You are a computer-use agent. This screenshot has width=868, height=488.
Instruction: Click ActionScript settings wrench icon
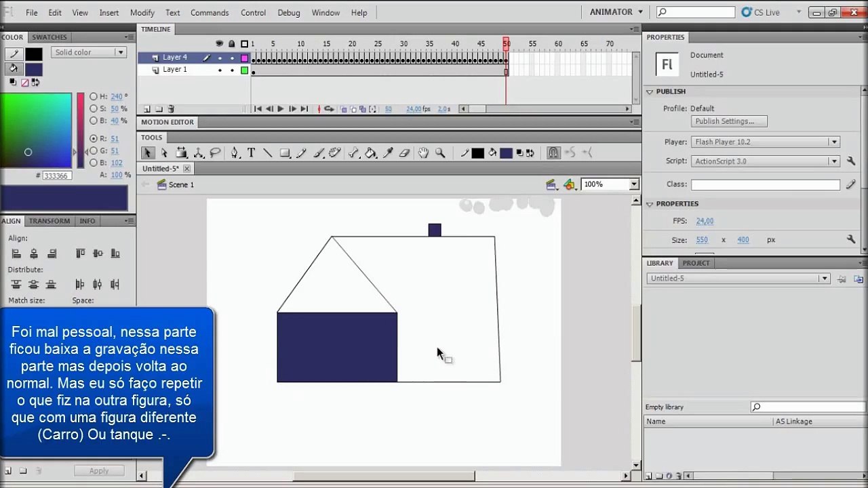pos(851,161)
